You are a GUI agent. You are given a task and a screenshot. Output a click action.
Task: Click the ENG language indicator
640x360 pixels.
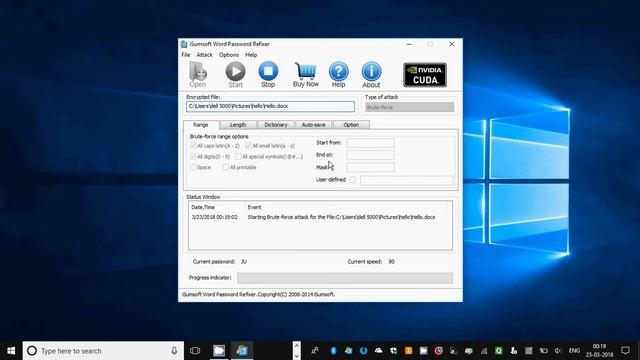coord(574,351)
